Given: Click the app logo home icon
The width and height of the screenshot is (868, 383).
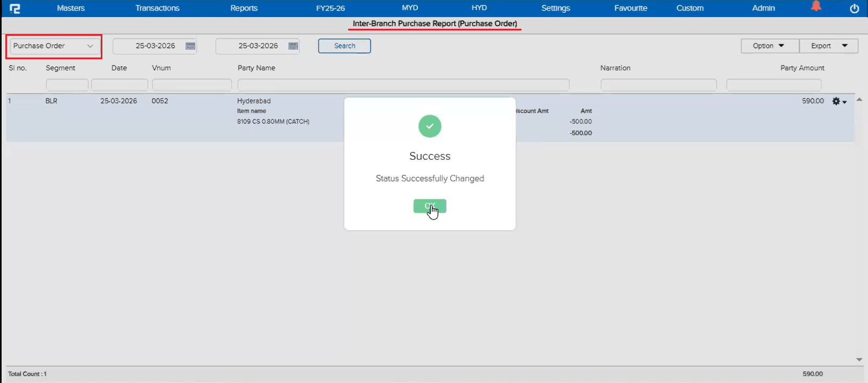Looking at the screenshot, I should tap(15, 9).
